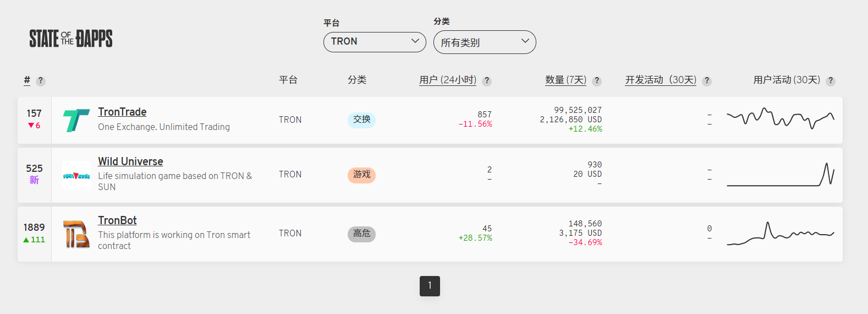Click the Wild Universe app logo thumbnail
The height and width of the screenshot is (314, 868).
click(76, 175)
